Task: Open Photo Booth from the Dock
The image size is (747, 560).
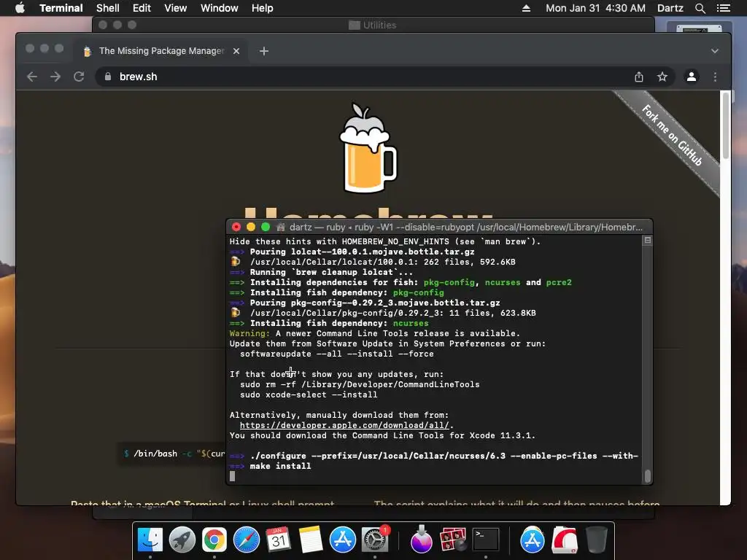Action: [x=453, y=540]
